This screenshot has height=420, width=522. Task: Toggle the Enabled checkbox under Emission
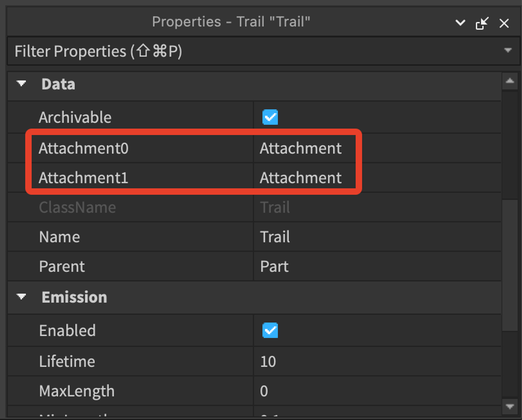[x=270, y=330]
